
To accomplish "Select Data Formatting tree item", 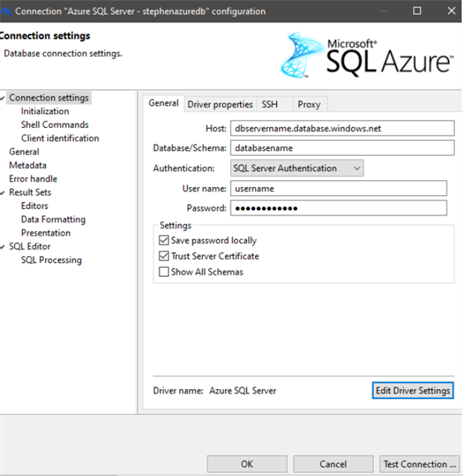I will (53, 219).
